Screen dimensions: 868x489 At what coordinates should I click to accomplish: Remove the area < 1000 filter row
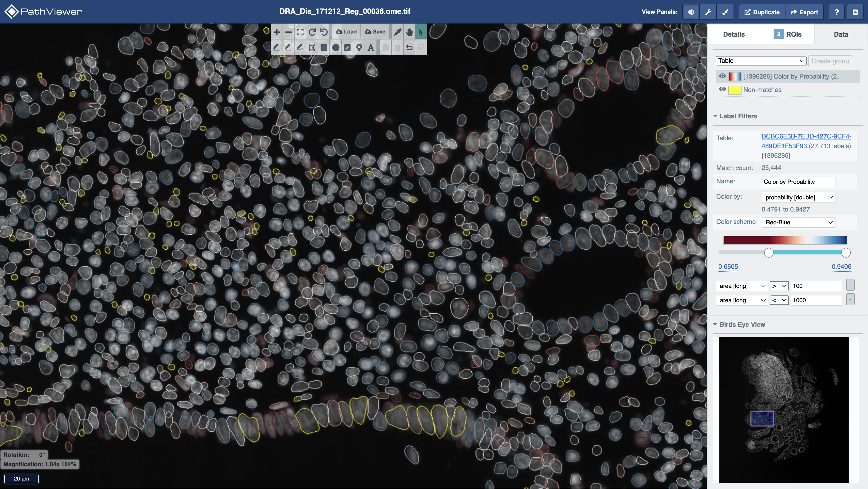[850, 299]
